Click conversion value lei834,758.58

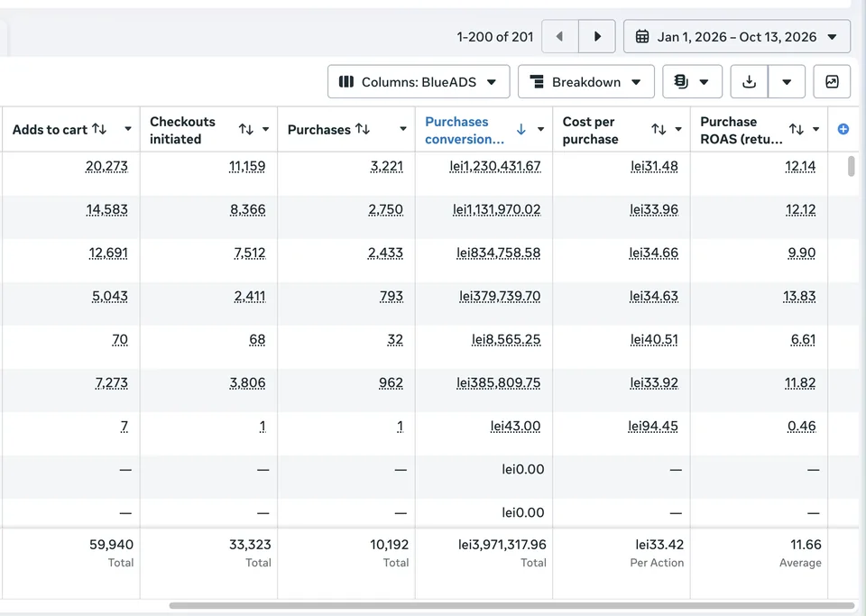click(x=498, y=253)
